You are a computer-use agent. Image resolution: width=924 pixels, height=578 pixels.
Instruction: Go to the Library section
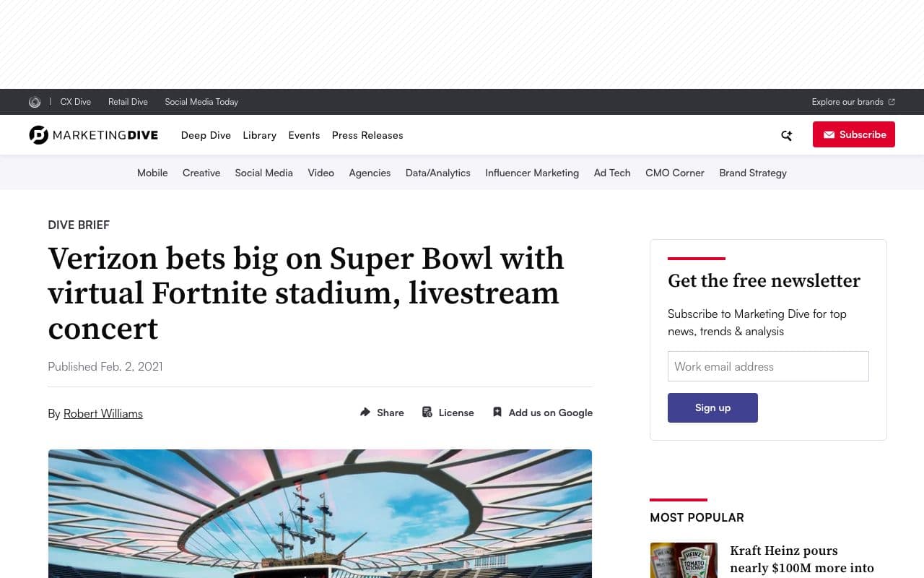259,135
